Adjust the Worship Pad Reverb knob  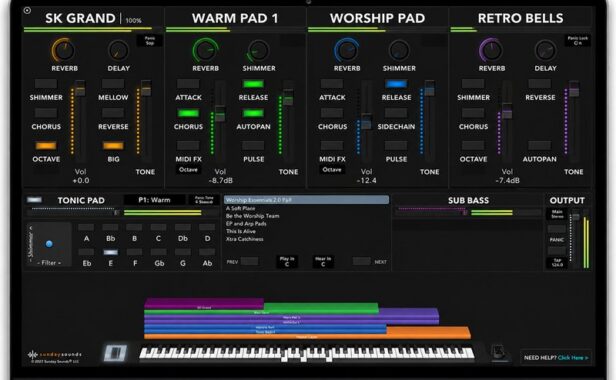(x=346, y=50)
